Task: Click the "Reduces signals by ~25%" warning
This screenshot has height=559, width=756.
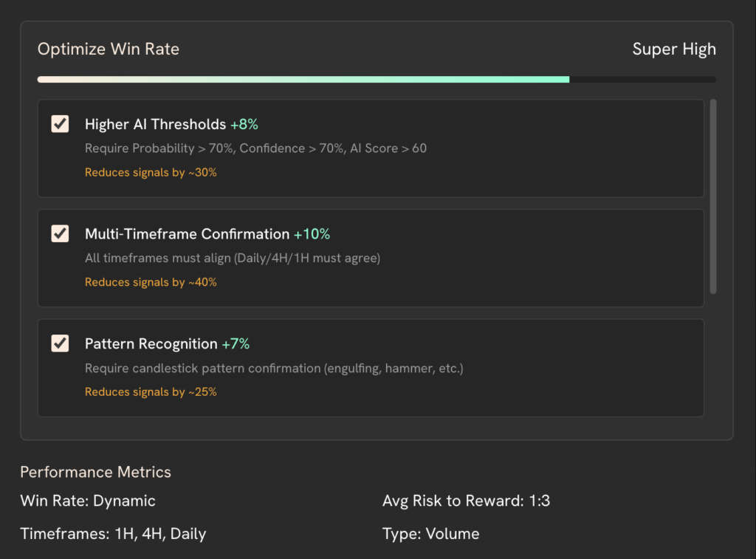Action: tap(151, 392)
